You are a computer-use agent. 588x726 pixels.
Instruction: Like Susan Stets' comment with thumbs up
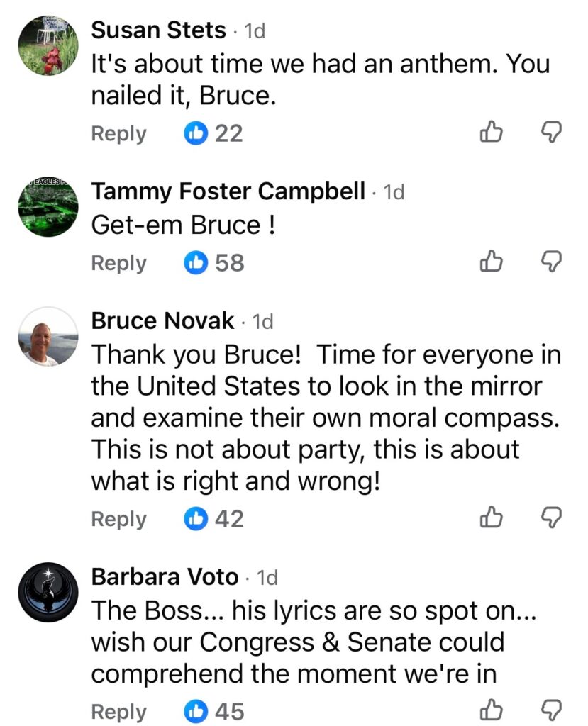(492, 132)
